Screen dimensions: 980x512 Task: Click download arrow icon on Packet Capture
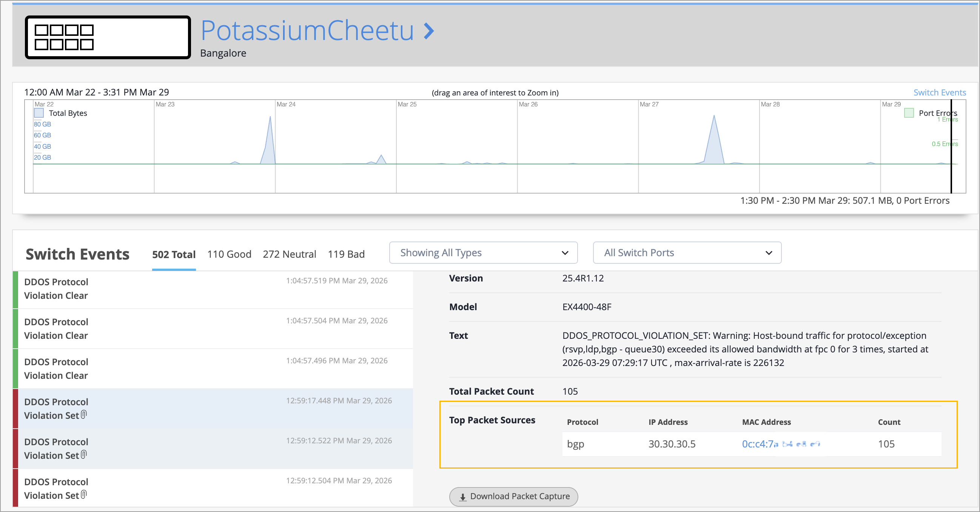tap(462, 497)
